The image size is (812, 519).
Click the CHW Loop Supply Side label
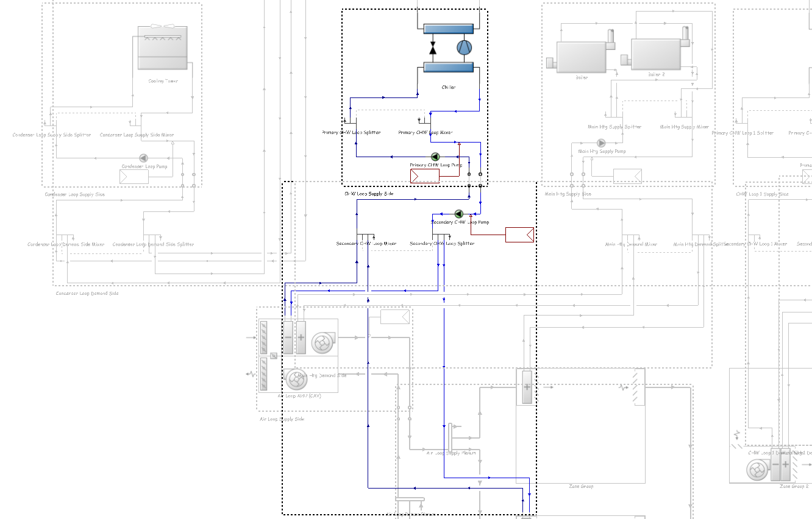point(369,194)
